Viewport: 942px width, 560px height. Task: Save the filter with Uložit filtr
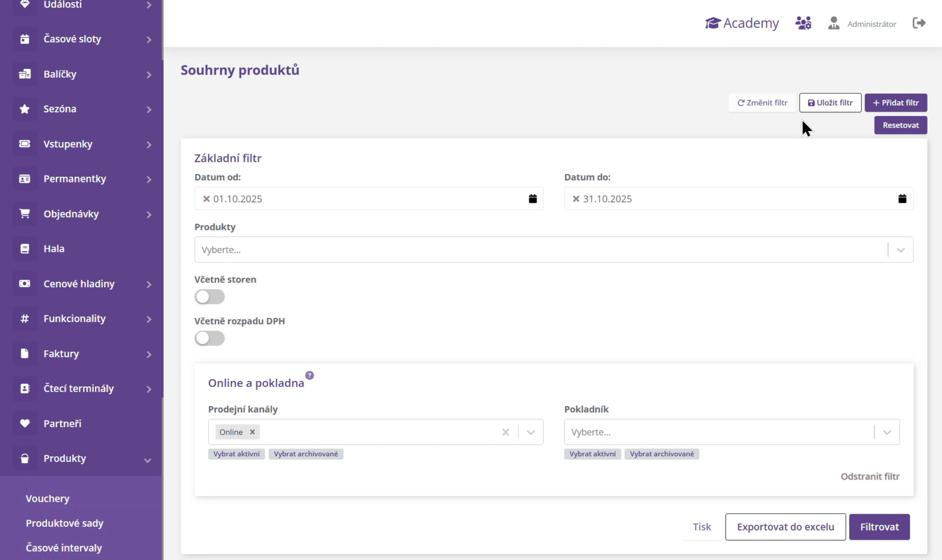coord(830,103)
